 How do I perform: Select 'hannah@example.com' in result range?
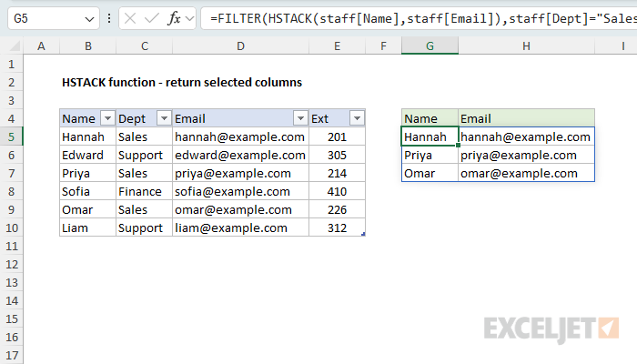pyautogui.click(x=526, y=136)
